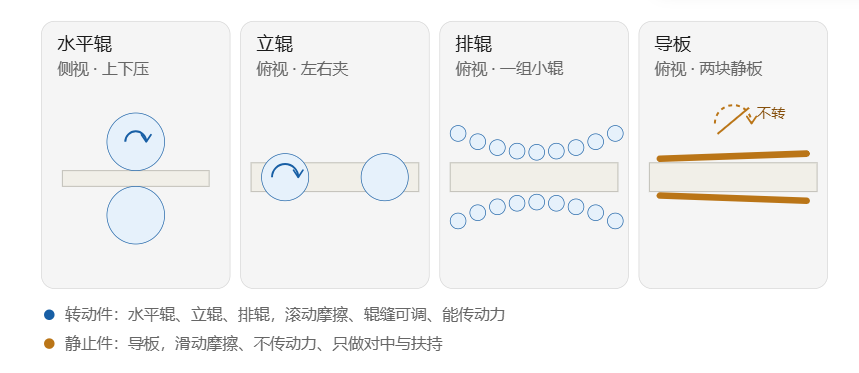The height and width of the screenshot is (373, 859).
Task: Select the left vertical roll with arrow
Action: click(x=285, y=177)
